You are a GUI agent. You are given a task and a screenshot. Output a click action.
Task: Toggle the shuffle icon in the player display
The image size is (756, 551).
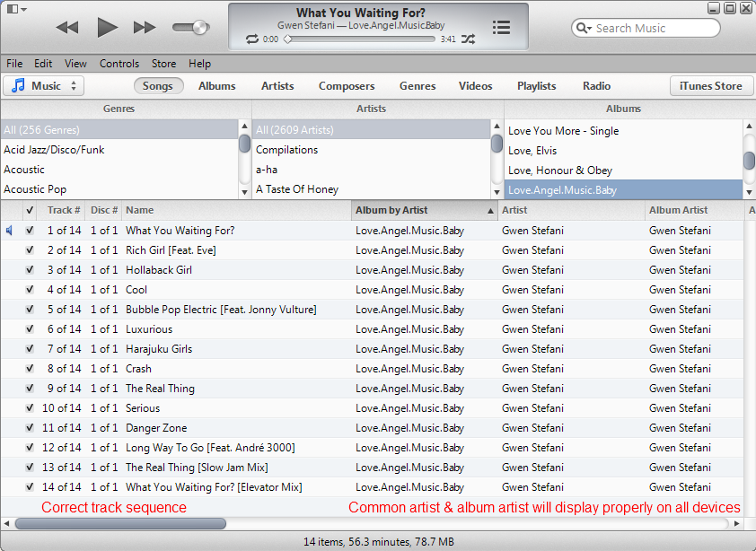468,39
